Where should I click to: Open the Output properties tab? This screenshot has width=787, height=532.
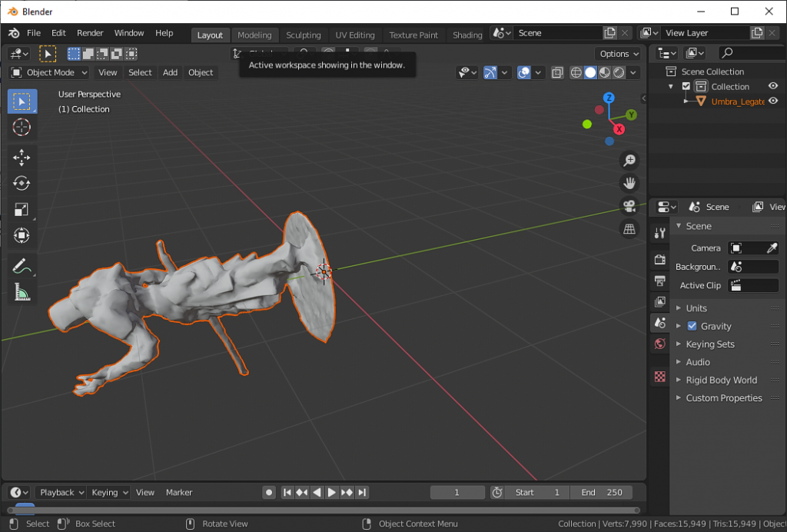click(659, 281)
